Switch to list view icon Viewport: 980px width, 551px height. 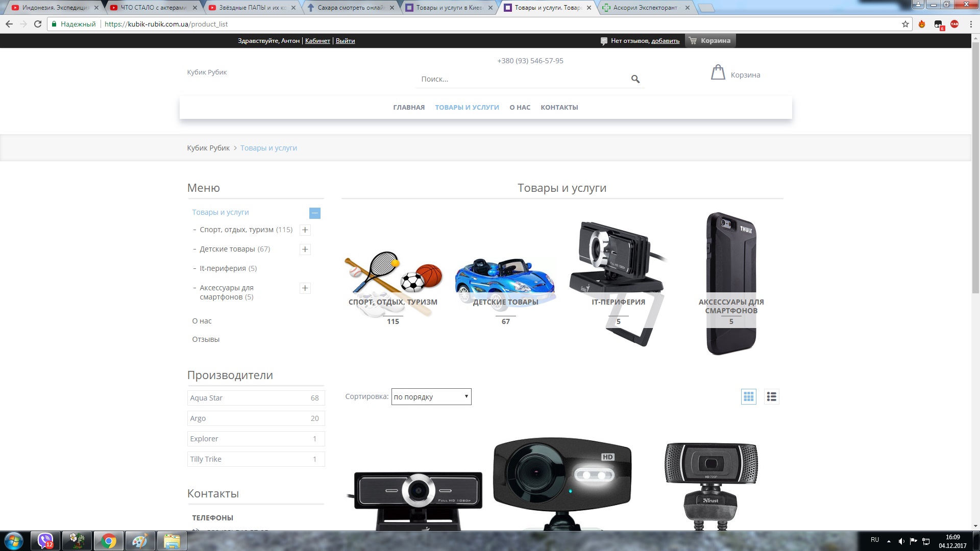772,396
